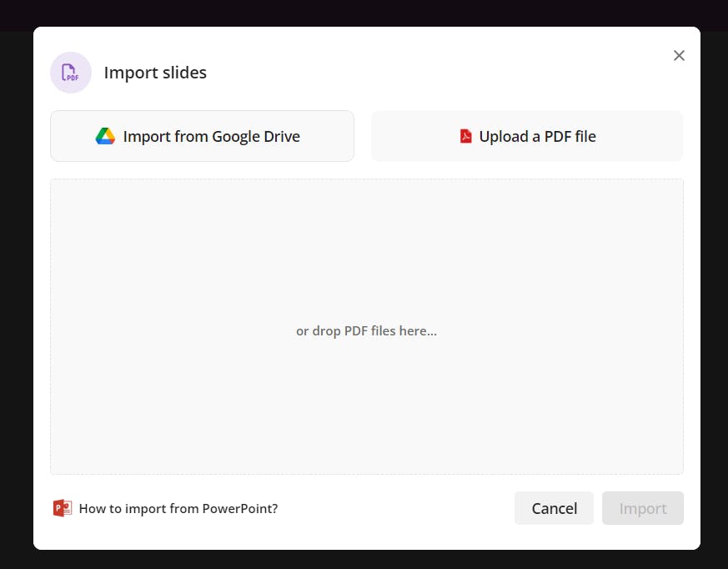Click the "Import slides" dialog title

pyautogui.click(x=155, y=73)
